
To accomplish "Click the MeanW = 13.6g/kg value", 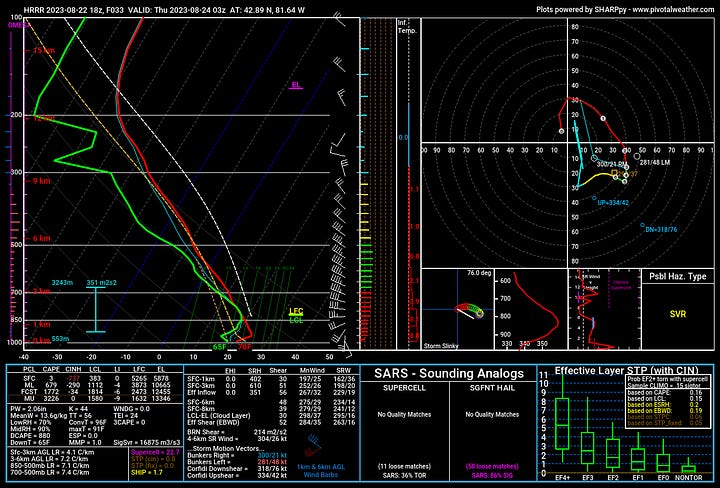I will pyautogui.click(x=37, y=415).
